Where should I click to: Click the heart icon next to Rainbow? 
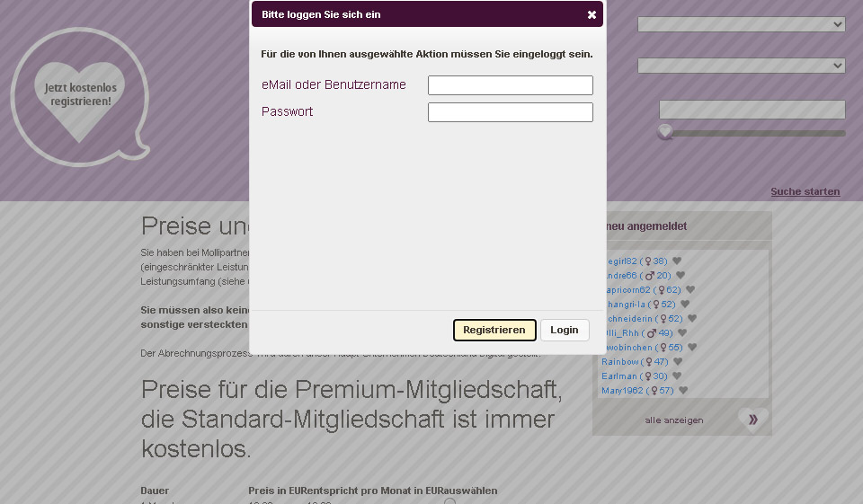point(678,362)
